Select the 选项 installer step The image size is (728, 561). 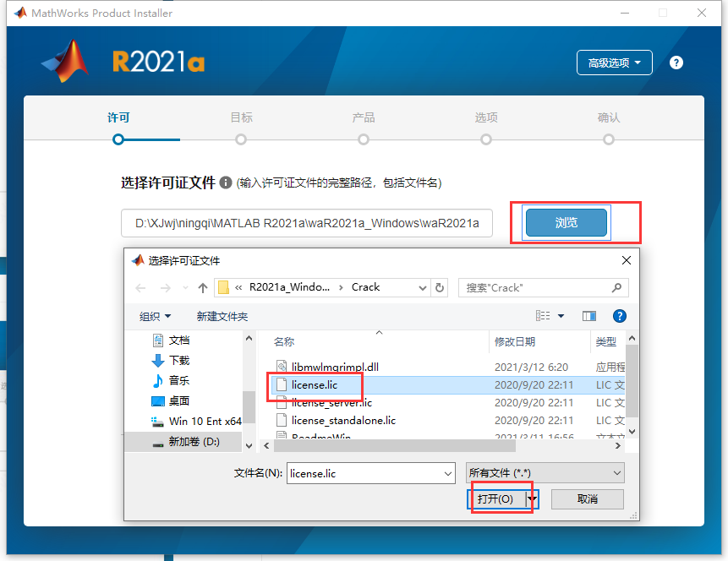click(x=486, y=118)
